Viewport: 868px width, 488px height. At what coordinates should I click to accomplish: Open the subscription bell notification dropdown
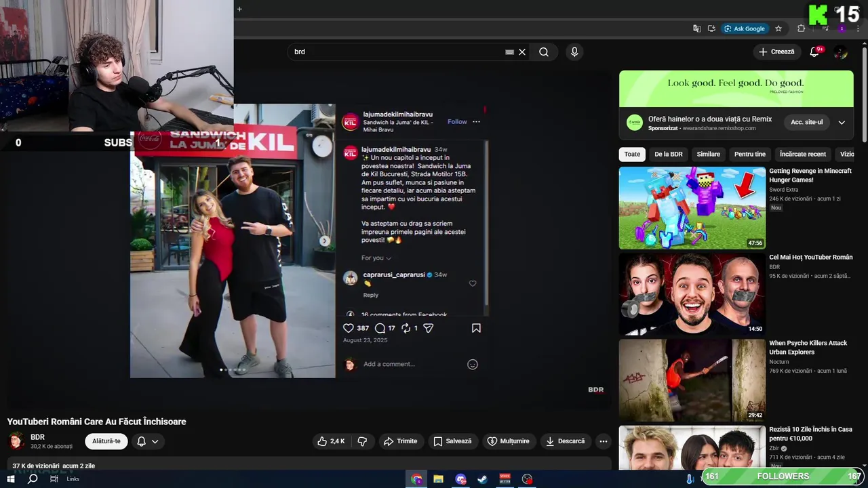click(148, 441)
